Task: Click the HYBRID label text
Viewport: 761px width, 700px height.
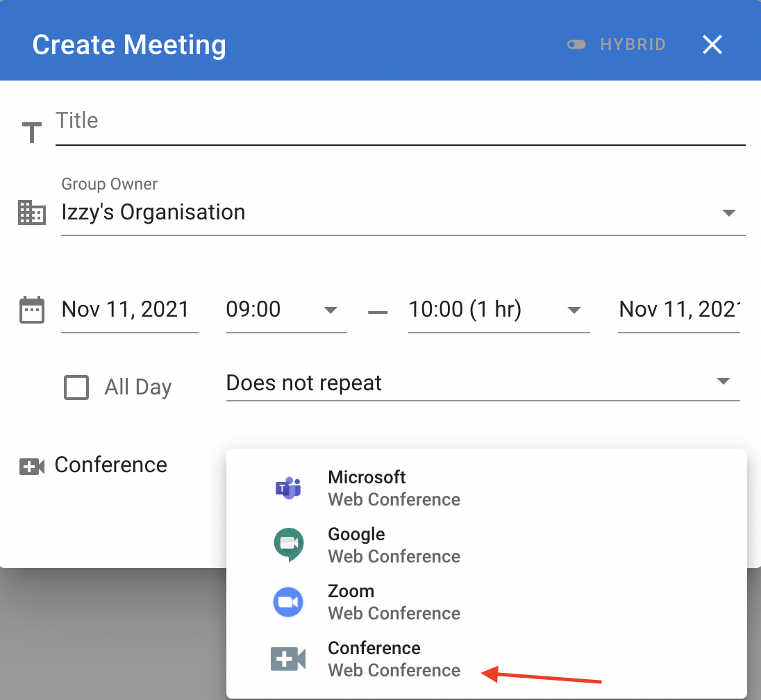Action: [633, 44]
